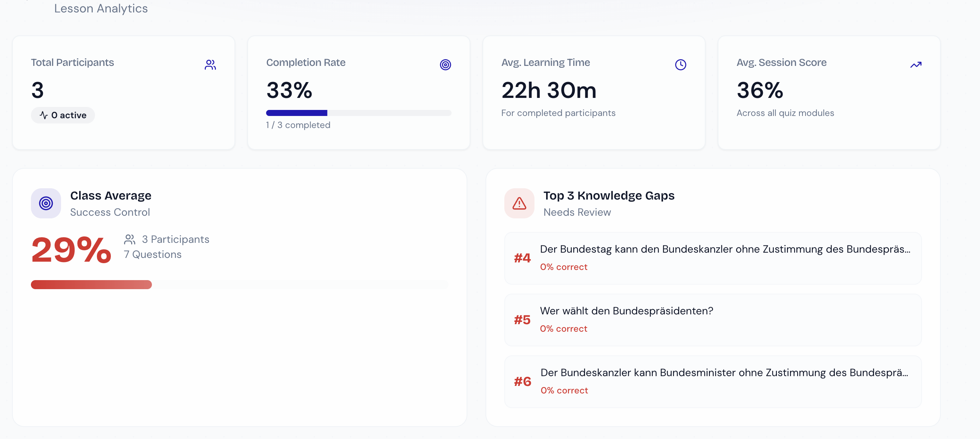Image resolution: width=980 pixels, height=439 pixels.
Task: Click the activity pulse icon inside the active badge
Action: [x=44, y=115]
